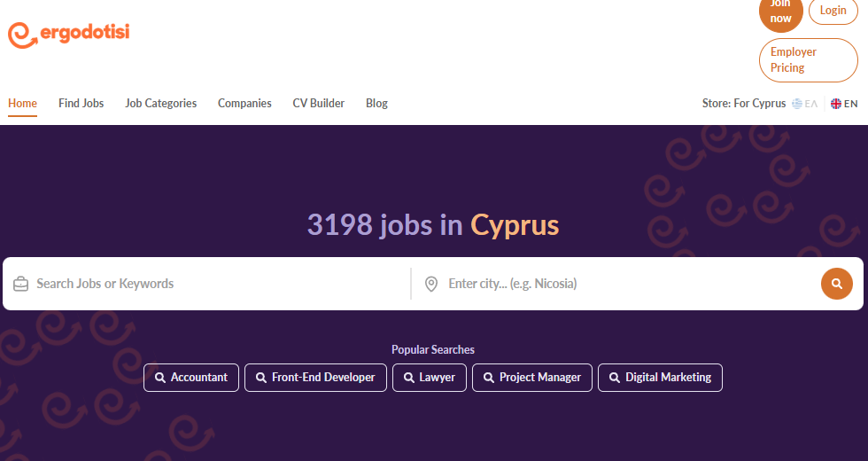Screen dimensions: 868x461
Task: Go to Job Categories
Action: (161, 104)
